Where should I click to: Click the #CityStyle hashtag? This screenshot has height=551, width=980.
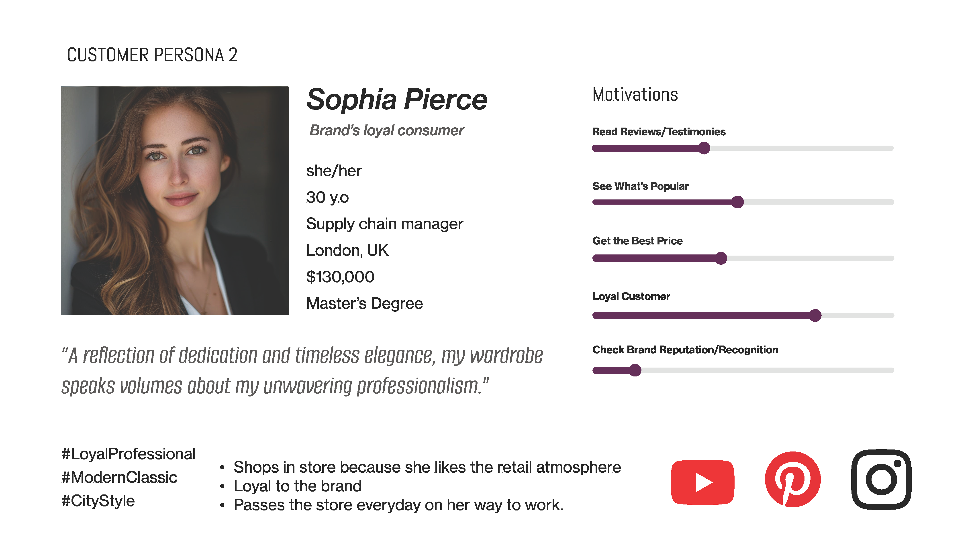(98, 501)
